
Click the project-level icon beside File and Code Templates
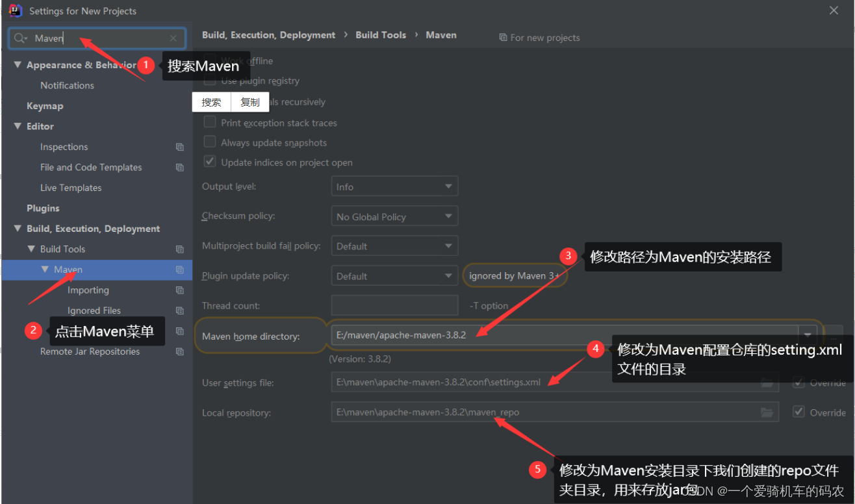click(x=180, y=168)
